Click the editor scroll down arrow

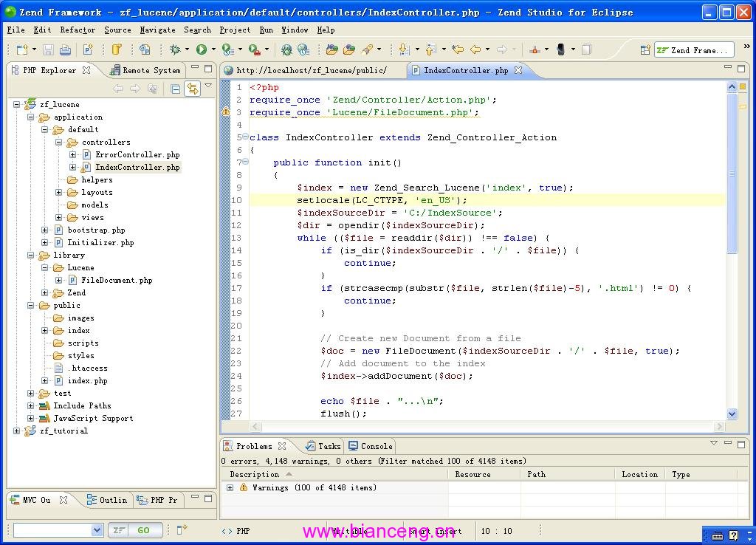coord(732,414)
